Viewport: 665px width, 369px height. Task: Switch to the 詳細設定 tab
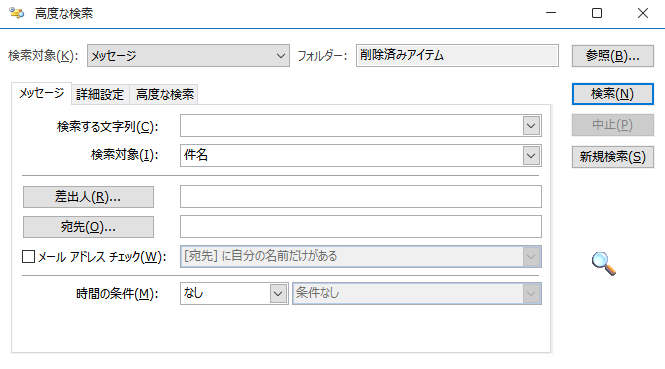point(100,94)
